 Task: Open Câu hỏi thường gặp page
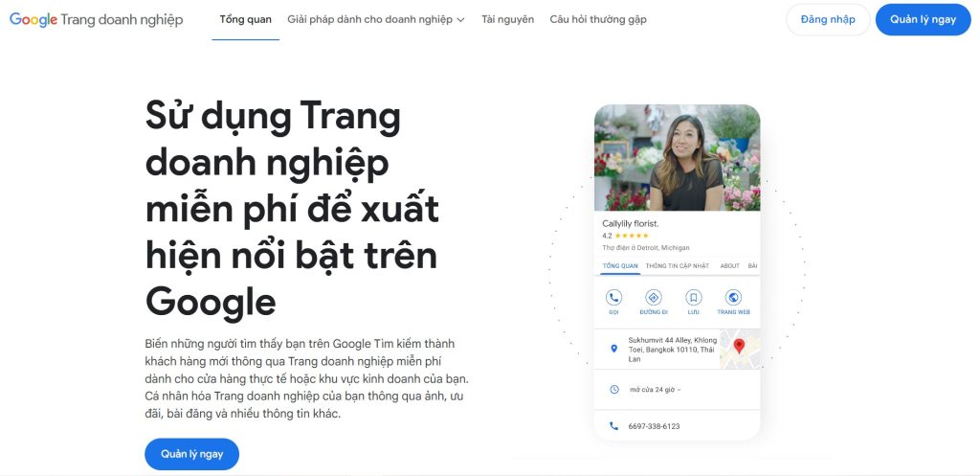[598, 19]
